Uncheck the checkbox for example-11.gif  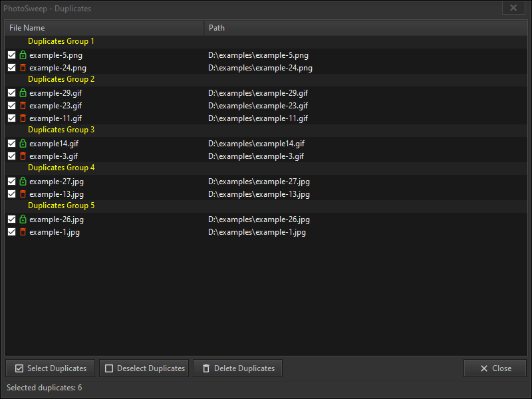point(11,118)
